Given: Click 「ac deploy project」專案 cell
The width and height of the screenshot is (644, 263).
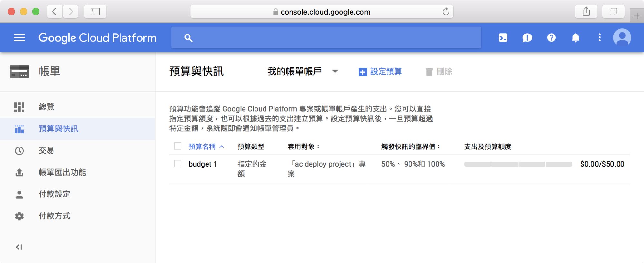Looking at the screenshot, I should [327, 169].
